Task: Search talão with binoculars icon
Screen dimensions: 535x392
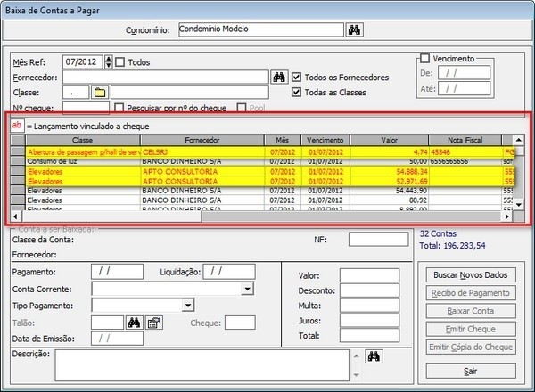Action: [134, 323]
